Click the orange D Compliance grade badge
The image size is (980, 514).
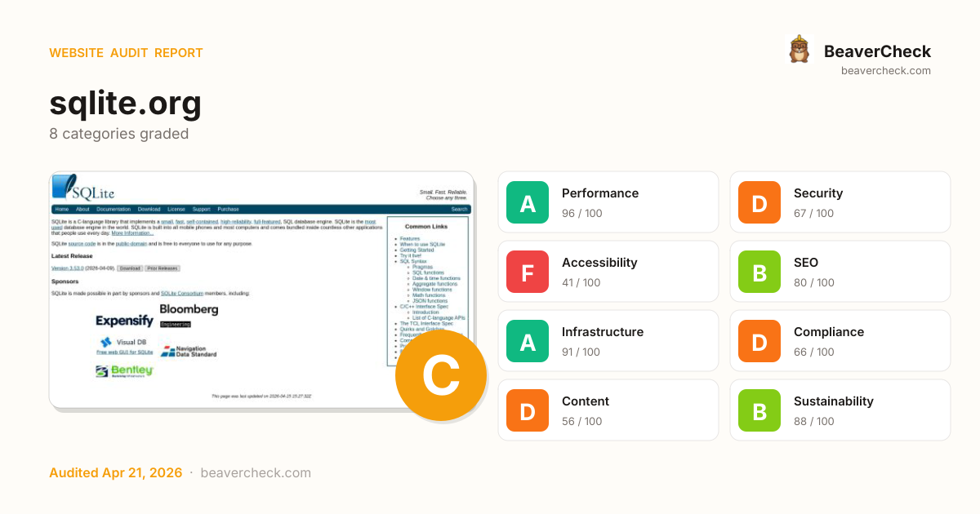(x=759, y=341)
